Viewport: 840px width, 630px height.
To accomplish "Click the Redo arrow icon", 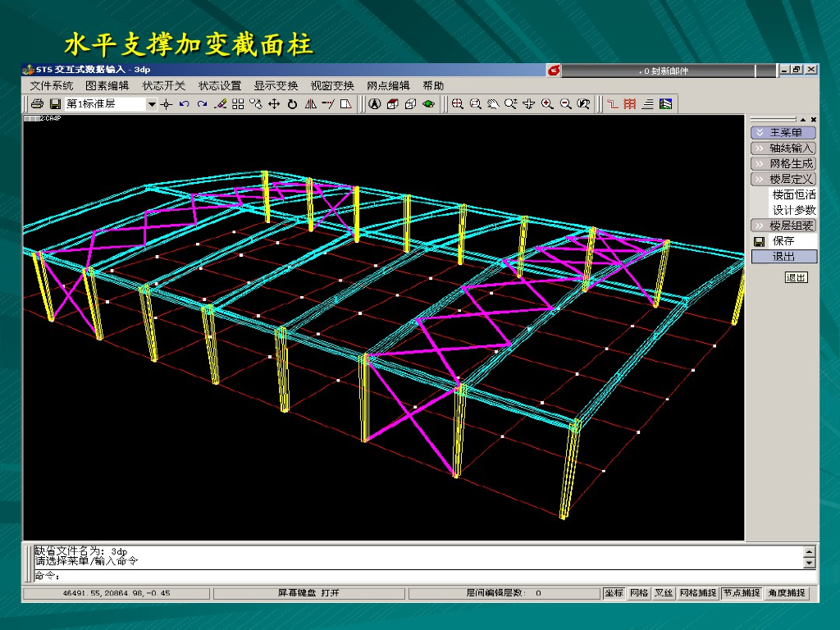I will click(x=202, y=104).
